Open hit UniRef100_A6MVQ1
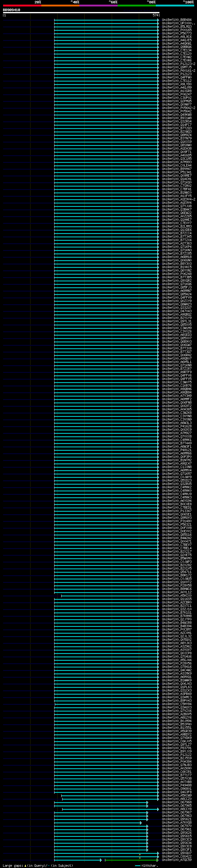 177,676
